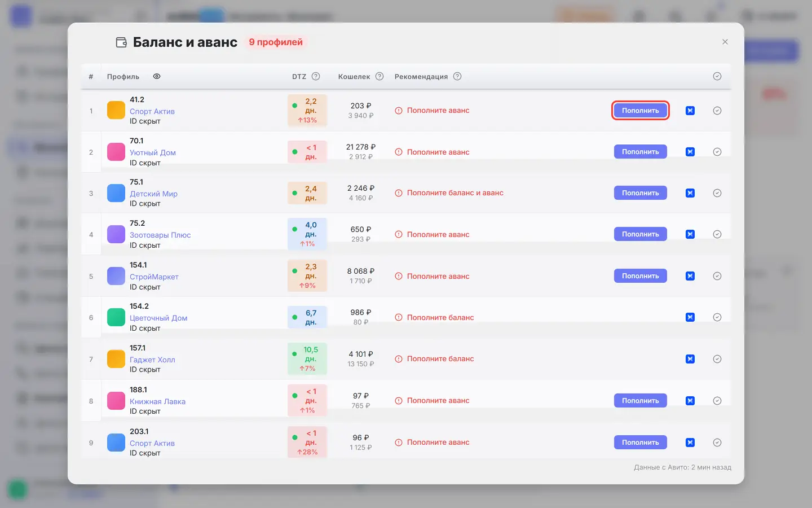Screen dimensions: 812x508
Task: Check the circle for Детский Мир row
Action: coord(717,193)
